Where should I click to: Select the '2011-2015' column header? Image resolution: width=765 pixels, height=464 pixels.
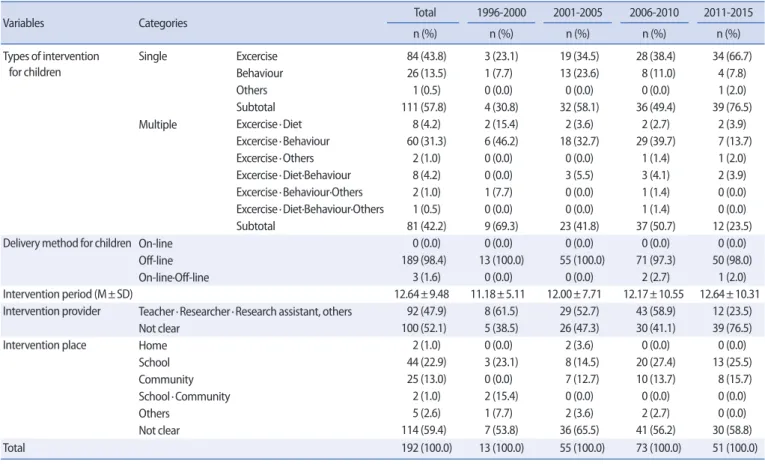coord(728,12)
